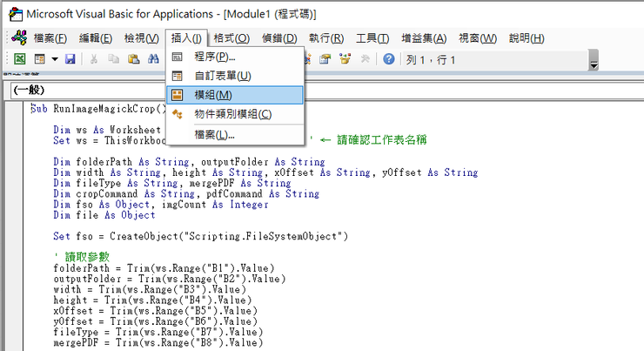Open the 工具(T) menu

(372, 38)
